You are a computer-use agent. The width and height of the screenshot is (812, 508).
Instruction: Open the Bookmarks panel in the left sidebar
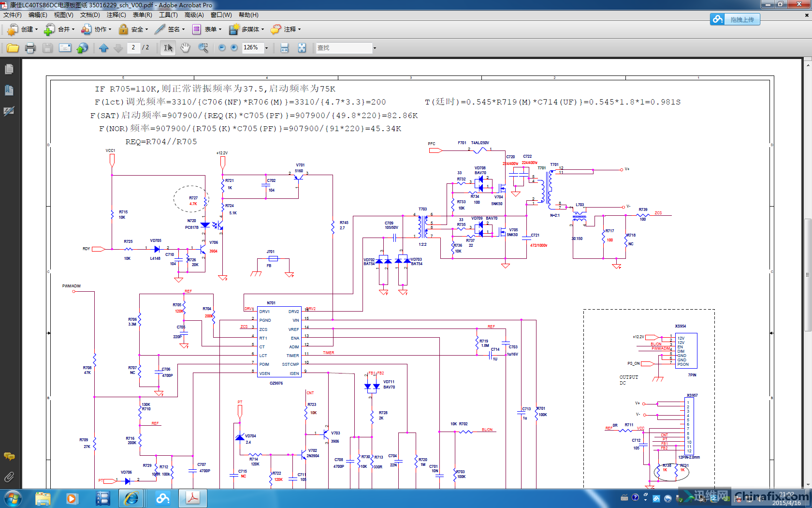[x=9, y=90]
